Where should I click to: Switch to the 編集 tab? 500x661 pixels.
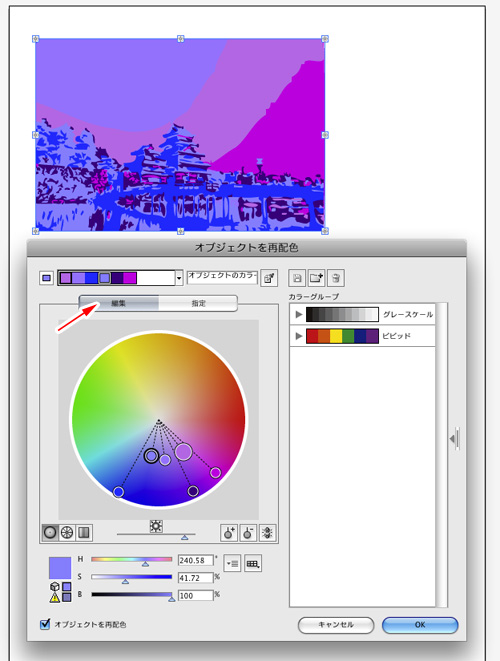coord(119,303)
